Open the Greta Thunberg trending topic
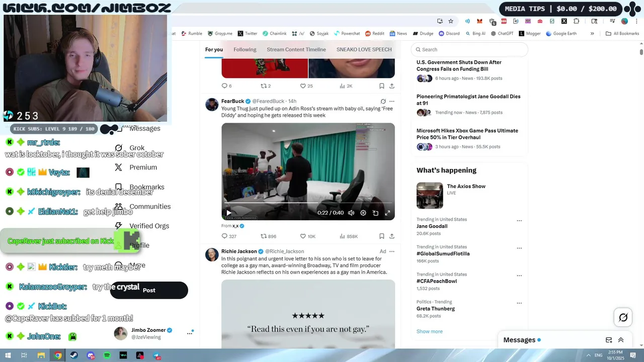644x362 pixels. [x=436, y=309]
